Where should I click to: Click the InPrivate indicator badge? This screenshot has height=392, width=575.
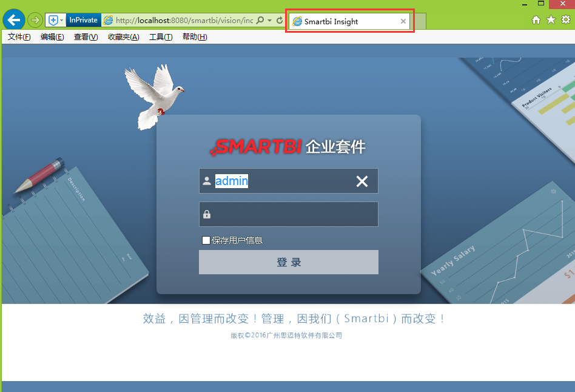coord(83,20)
